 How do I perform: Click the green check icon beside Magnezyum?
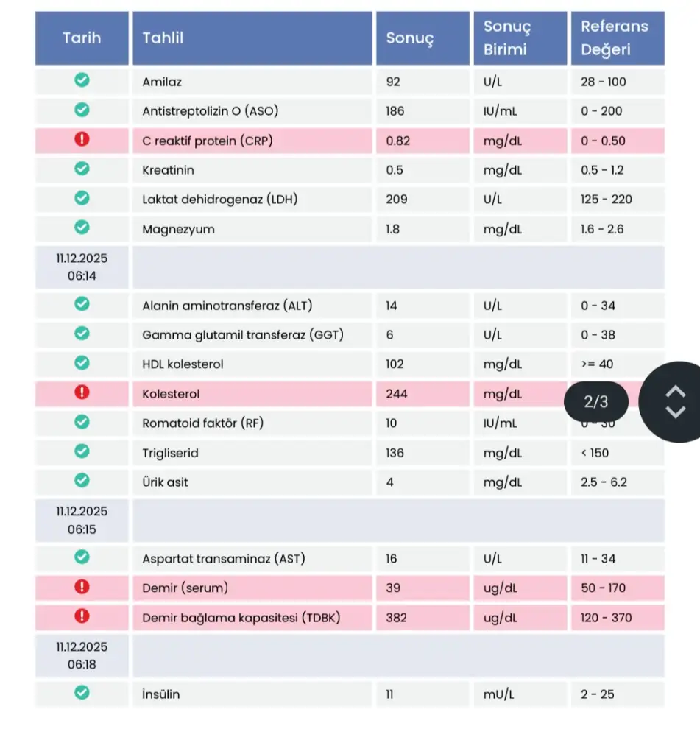(x=82, y=228)
